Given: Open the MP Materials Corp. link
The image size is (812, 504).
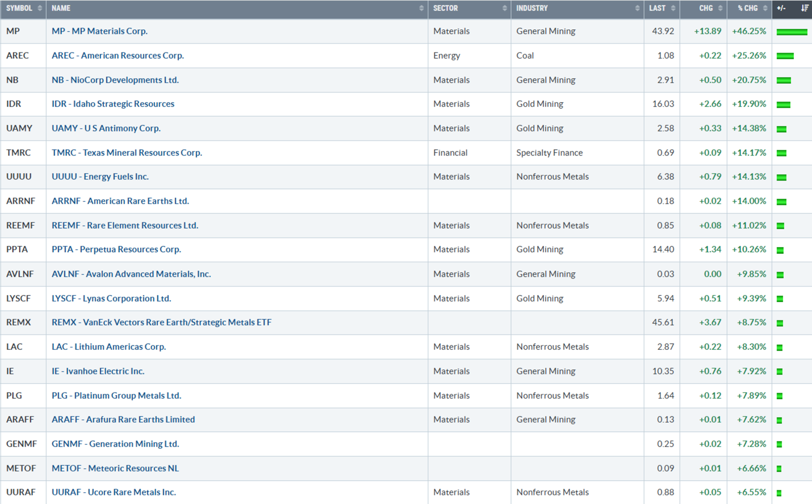Looking at the screenshot, I should click(x=100, y=31).
